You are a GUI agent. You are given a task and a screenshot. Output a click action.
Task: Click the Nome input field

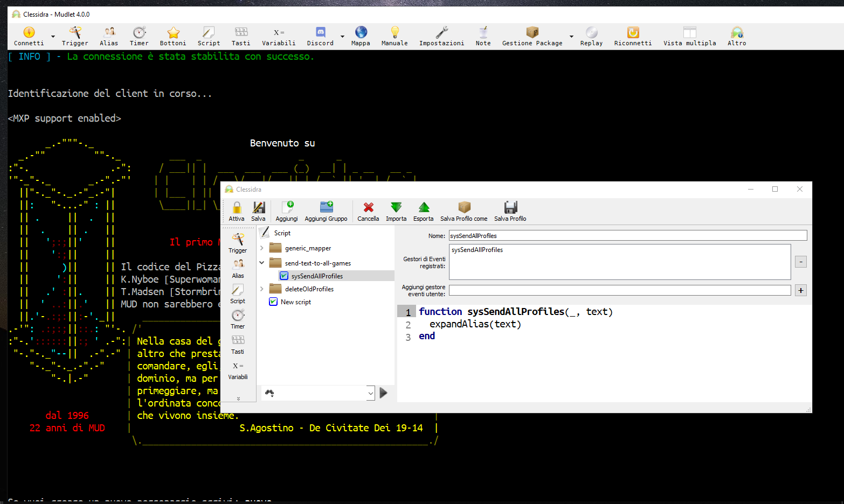(x=628, y=235)
